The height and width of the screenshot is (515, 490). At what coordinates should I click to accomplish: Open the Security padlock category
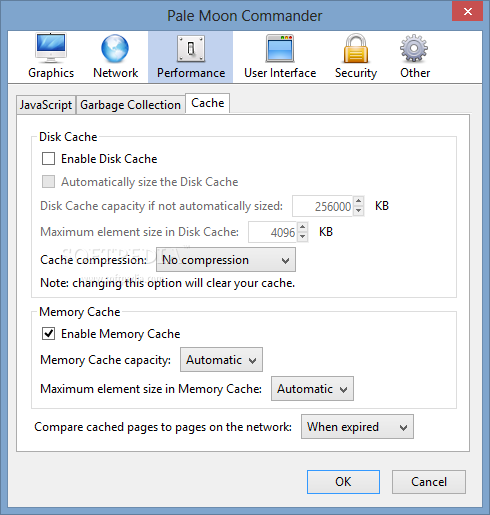pyautogui.click(x=356, y=56)
